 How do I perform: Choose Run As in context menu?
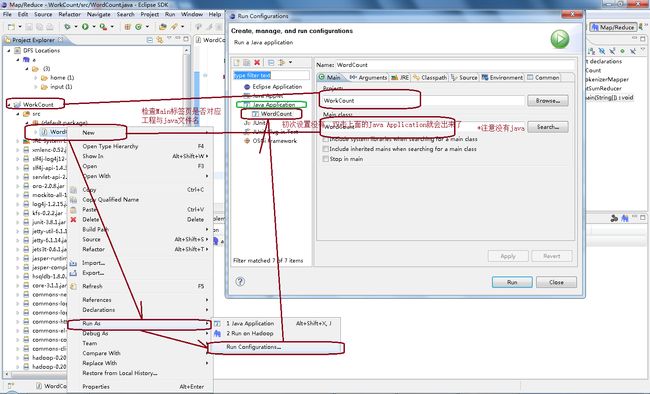pos(140,323)
